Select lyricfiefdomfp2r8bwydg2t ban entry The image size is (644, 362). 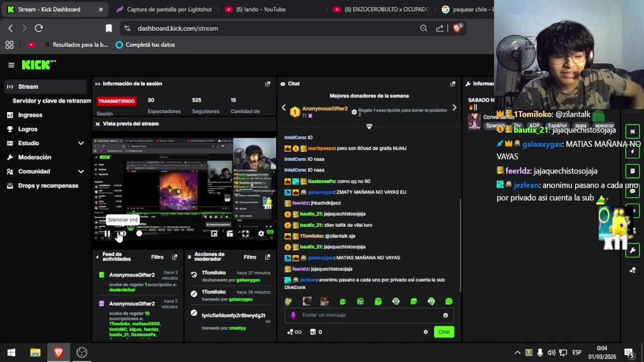click(233, 315)
